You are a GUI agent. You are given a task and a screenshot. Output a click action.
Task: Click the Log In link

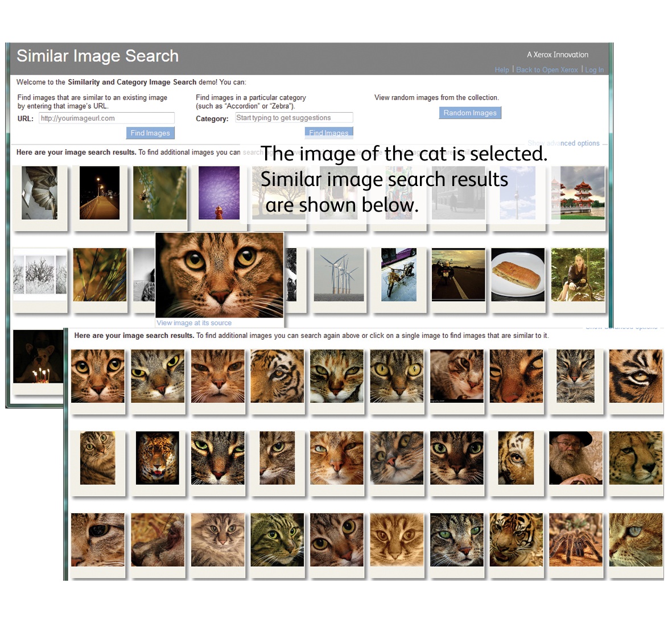(594, 70)
